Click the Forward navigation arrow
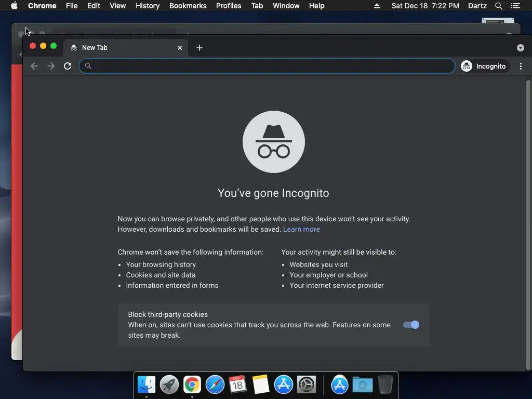The height and width of the screenshot is (399, 532). 51,66
